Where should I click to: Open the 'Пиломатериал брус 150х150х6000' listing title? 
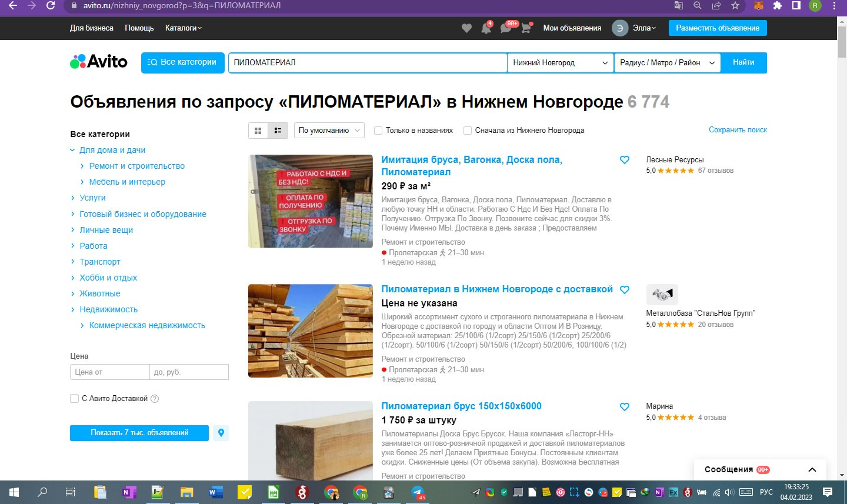tap(461, 406)
